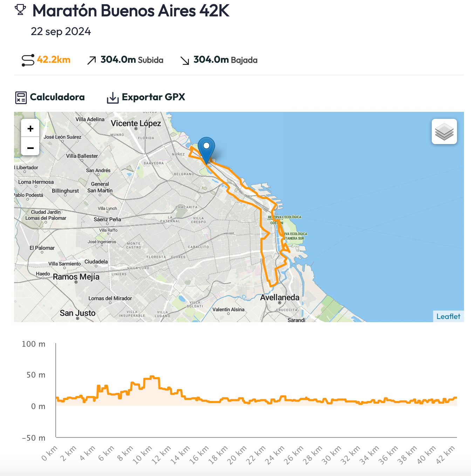Image resolution: width=471 pixels, height=476 pixels.
Task: Click the calculator icon
Action: [21, 97]
